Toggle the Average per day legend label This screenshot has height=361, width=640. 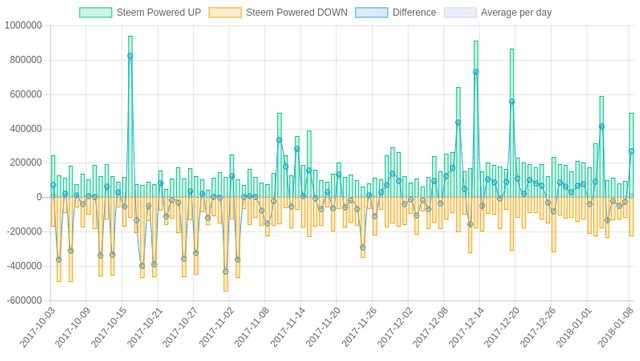click(516, 13)
